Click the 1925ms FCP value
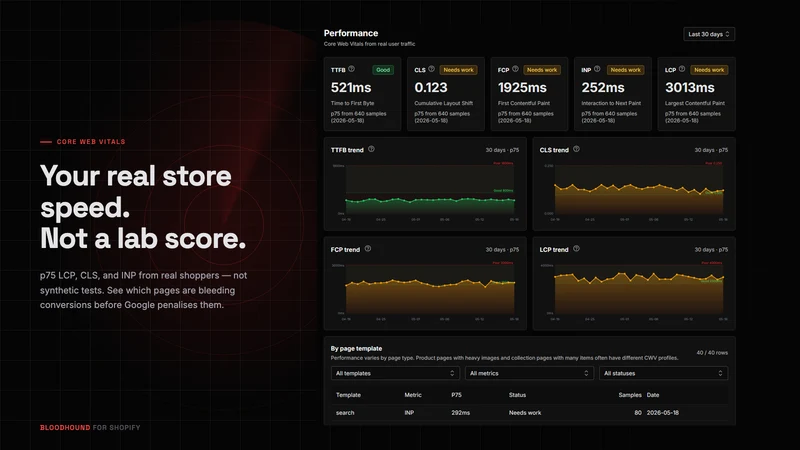The width and height of the screenshot is (800, 450). [522, 88]
